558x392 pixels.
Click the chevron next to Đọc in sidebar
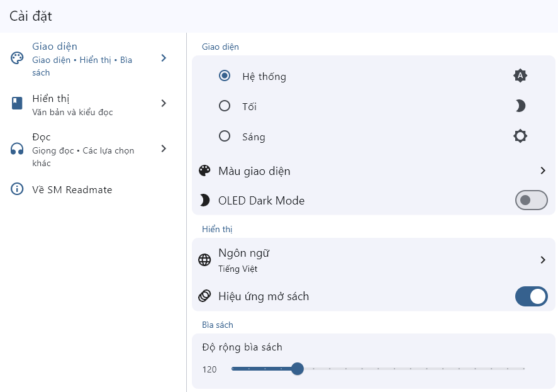pyautogui.click(x=164, y=149)
